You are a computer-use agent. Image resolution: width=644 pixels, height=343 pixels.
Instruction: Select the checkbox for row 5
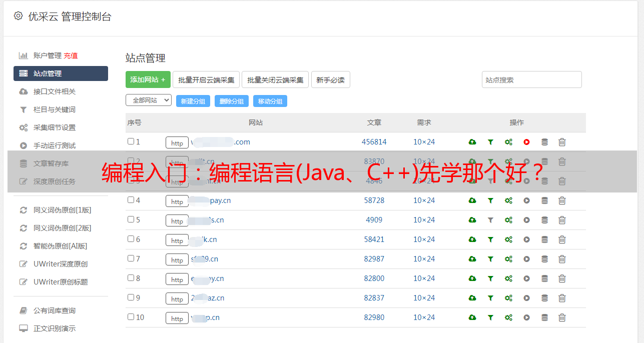click(x=131, y=219)
